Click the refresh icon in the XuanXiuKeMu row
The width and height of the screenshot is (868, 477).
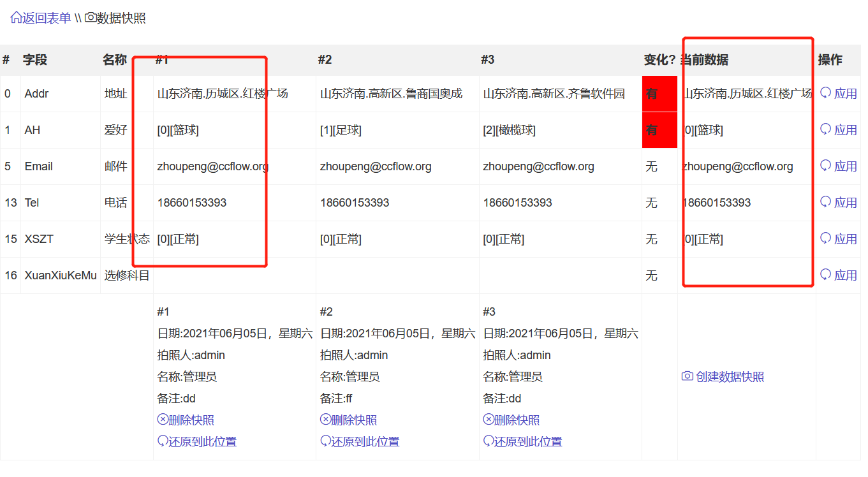pos(826,275)
